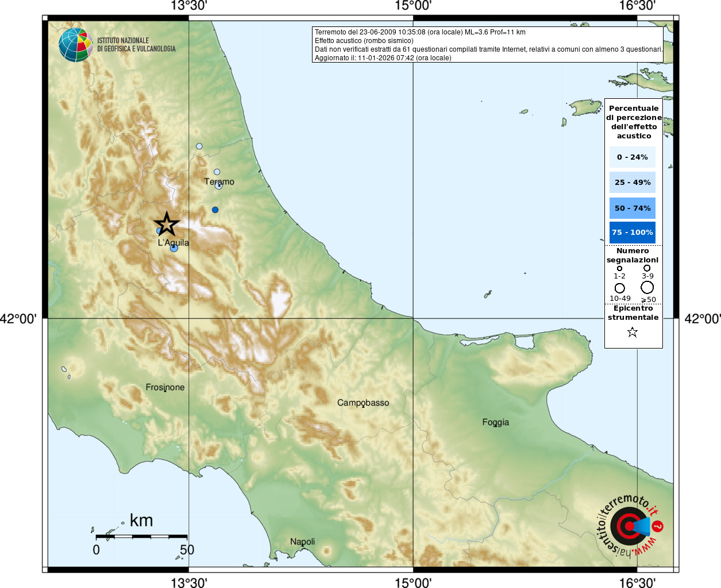
Task: Click the 'Effetto acustico (rombo sismico)' line
Action: pyautogui.click(x=364, y=41)
